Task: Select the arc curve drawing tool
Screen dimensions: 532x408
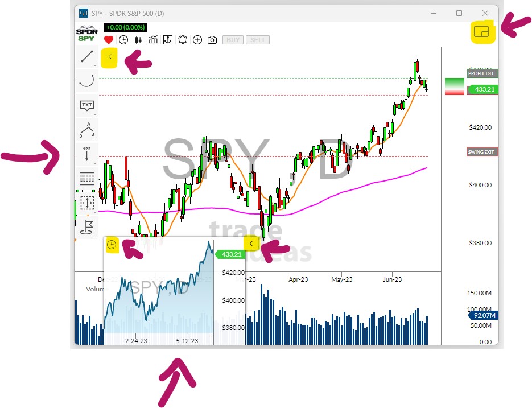Action: click(87, 81)
